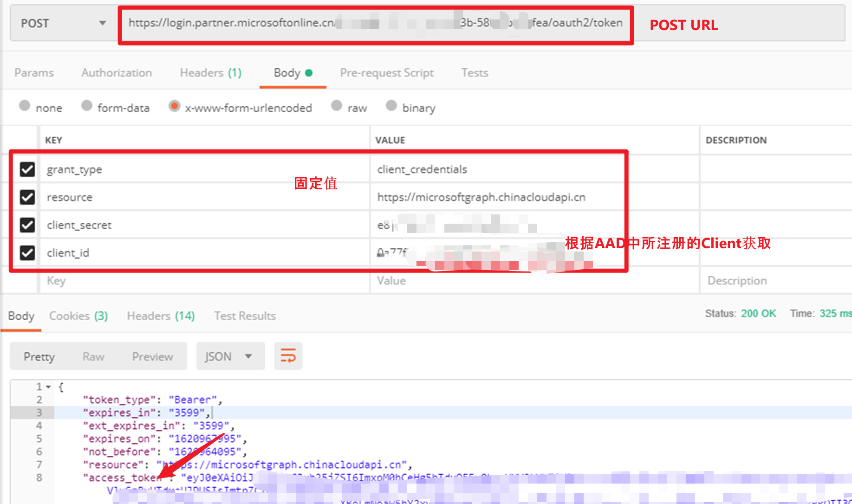Switch response view to Raw
The height and width of the screenshot is (504, 852).
point(93,356)
